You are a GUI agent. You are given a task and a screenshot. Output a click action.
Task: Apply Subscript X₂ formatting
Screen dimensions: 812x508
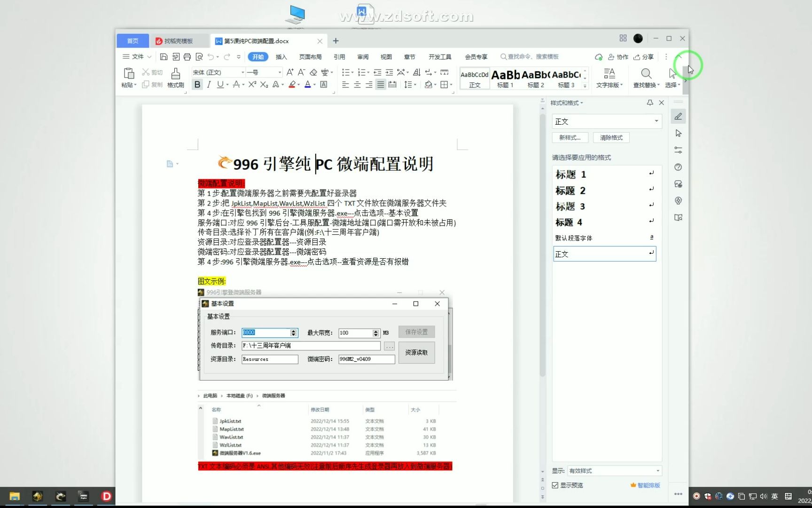(264, 85)
